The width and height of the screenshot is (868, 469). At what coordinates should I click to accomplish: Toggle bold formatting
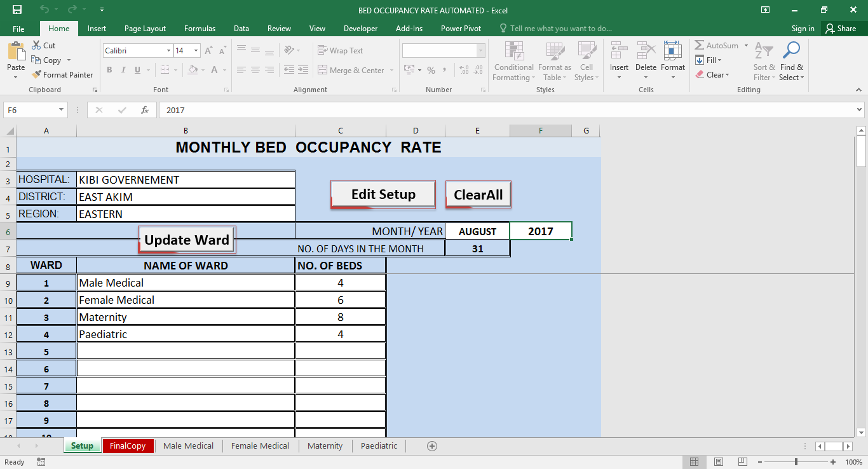(x=109, y=70)
